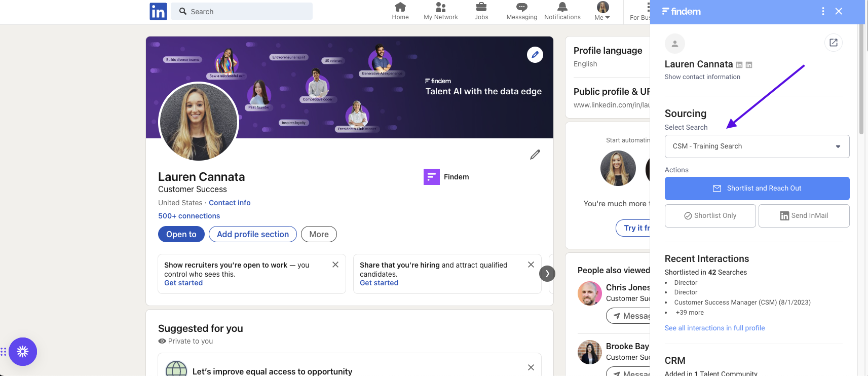Expand the +39 more interactions entry

(690, 313)
